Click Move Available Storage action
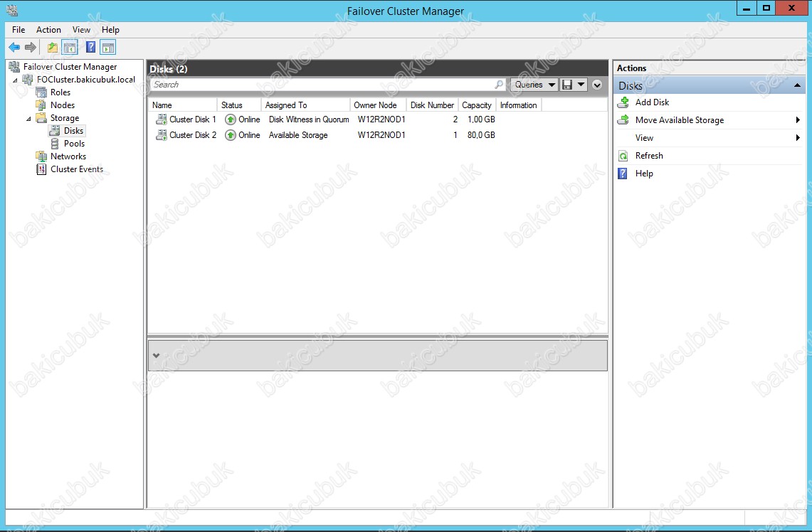 pos(680,120)
